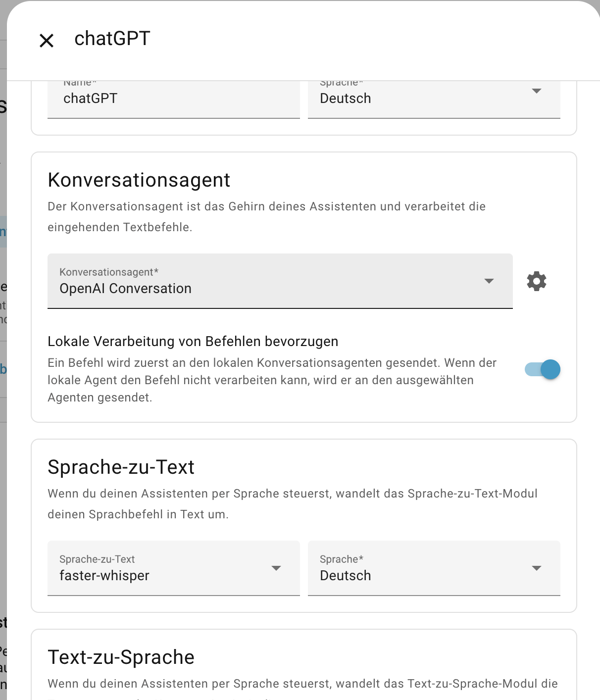Click the "Lokale Verarbeitung von Befehlen bevorzugen" label

pyautogui.click(x=193, y=342)
